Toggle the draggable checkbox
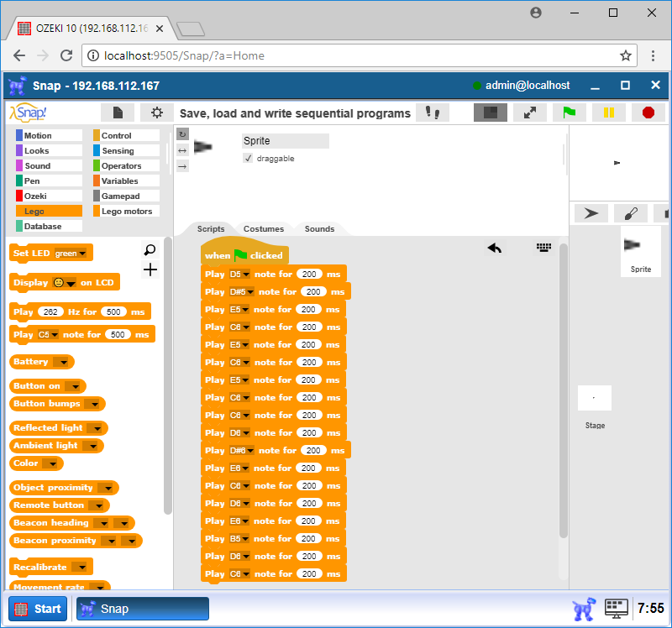 coord(248,159)
